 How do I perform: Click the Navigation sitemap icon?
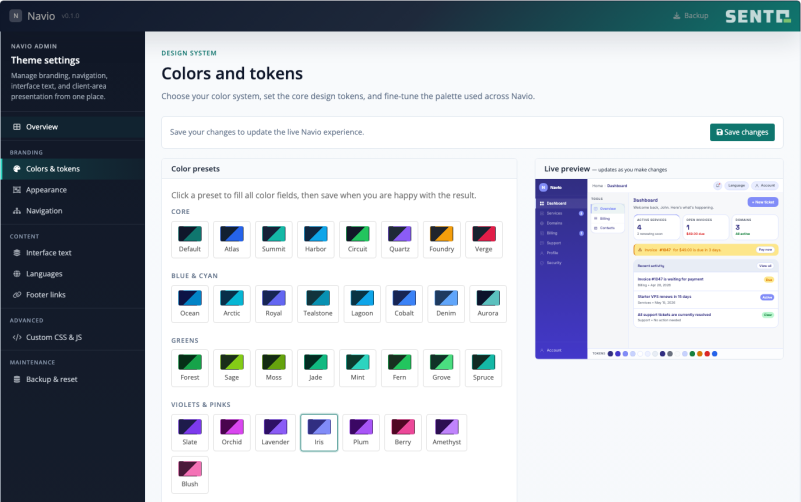point(17,210)
